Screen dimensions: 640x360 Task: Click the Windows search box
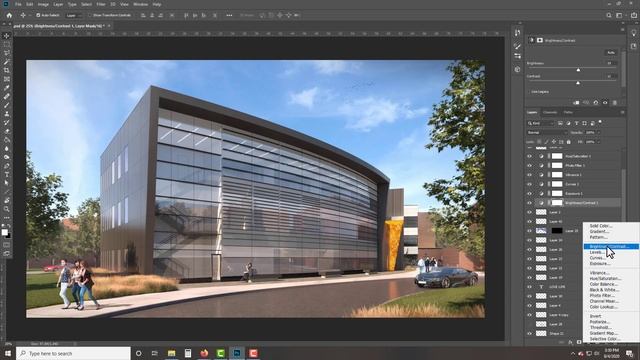(73, 353)
